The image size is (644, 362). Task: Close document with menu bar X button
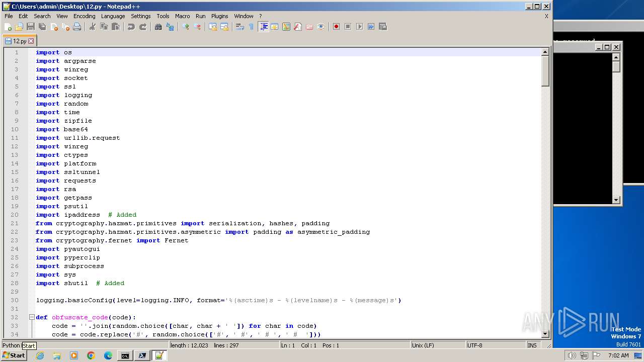point(546,16)
